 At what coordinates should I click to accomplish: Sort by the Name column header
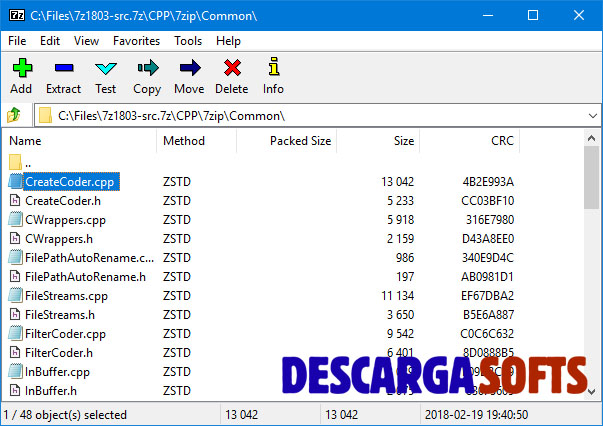80,141
